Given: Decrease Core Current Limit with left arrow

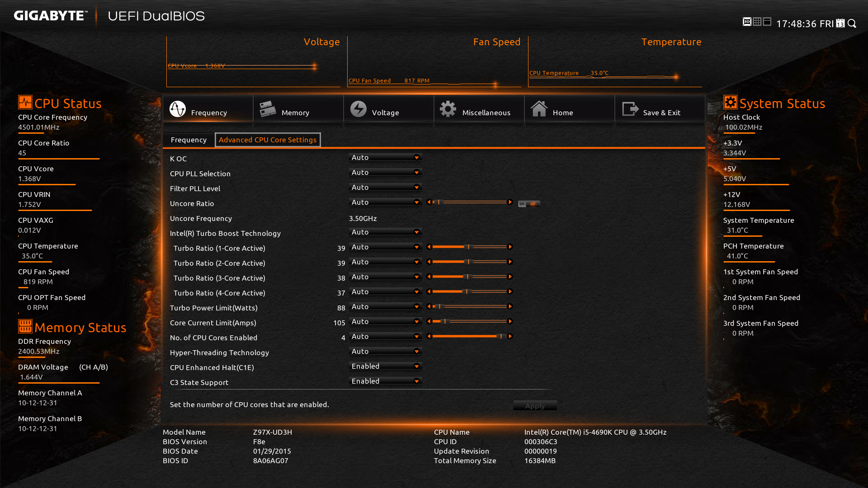Looking at the screenshot, I should coord(429,321).
